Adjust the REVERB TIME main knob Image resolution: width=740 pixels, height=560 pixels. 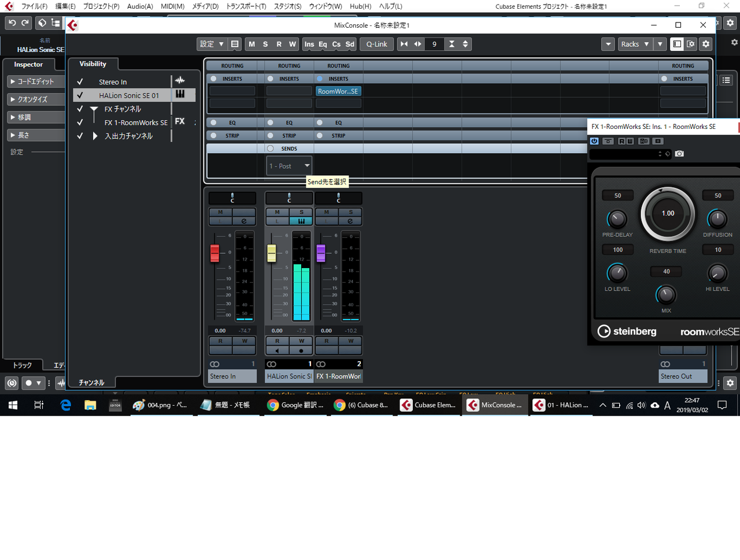(x=668, y=213)
